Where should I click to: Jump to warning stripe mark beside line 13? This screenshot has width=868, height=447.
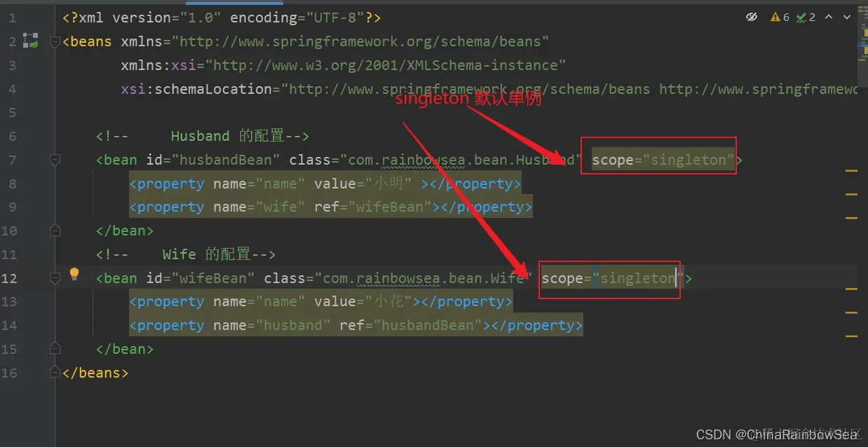point(851,312)
